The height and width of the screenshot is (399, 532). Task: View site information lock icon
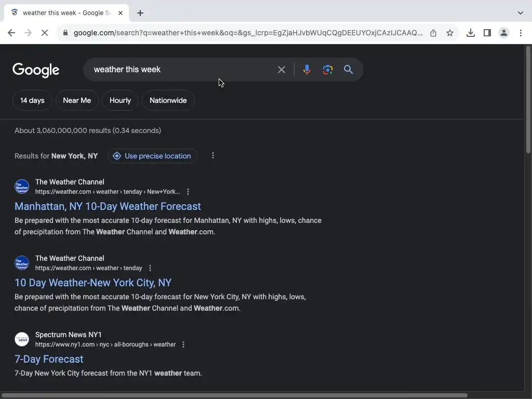[65, 33]
